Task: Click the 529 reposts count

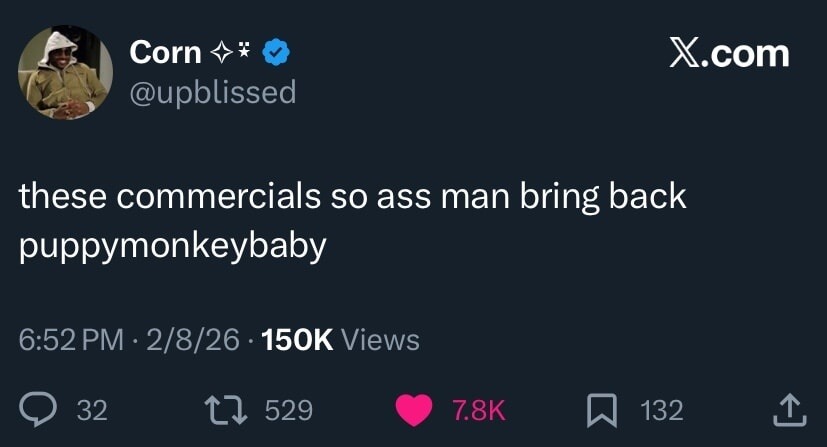Action: click(290, 410)
